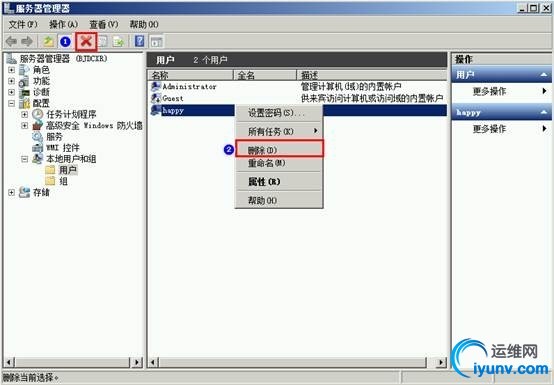554x385 pixels.
Task: Expand the 角色 tree node
Action: (11, 70)
